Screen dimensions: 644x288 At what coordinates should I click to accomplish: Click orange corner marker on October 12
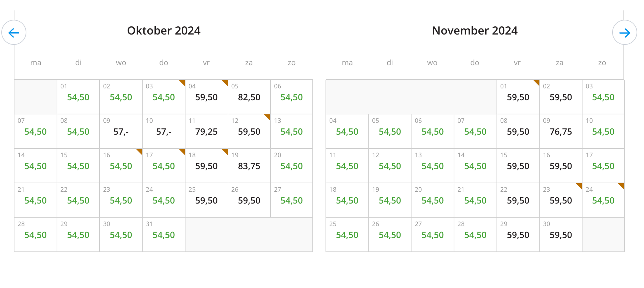(268, 117)
